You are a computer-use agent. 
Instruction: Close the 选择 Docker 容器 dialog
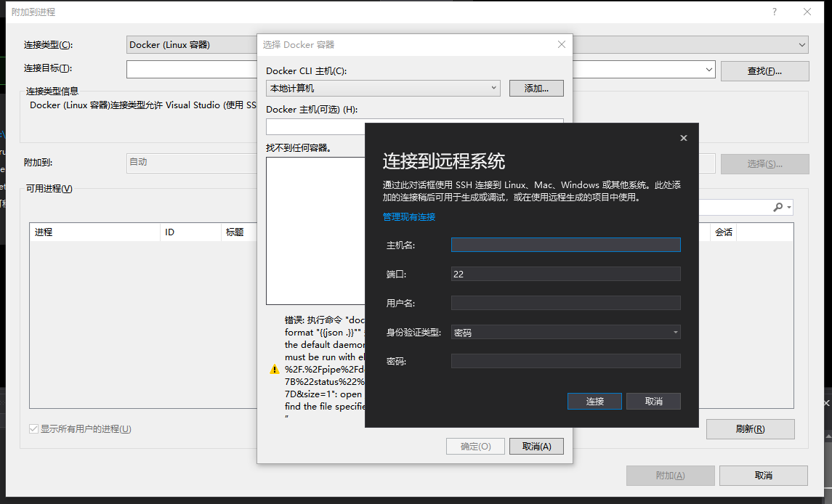[562, 44]
